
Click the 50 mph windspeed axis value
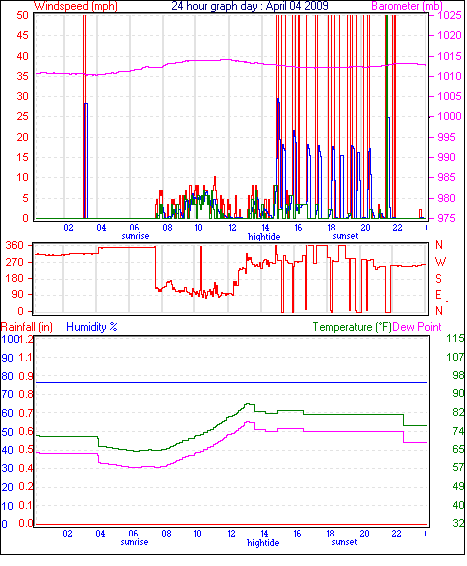[22, 15]
